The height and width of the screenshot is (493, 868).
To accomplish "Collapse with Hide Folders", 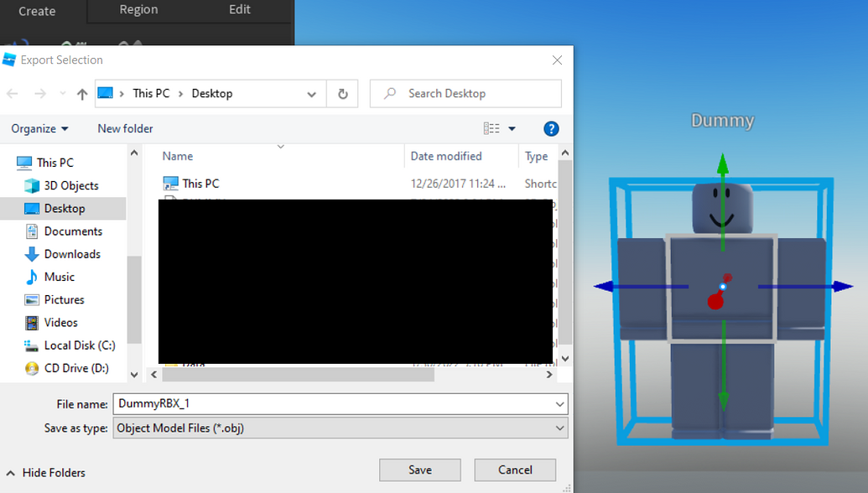I will click(46, 473).
